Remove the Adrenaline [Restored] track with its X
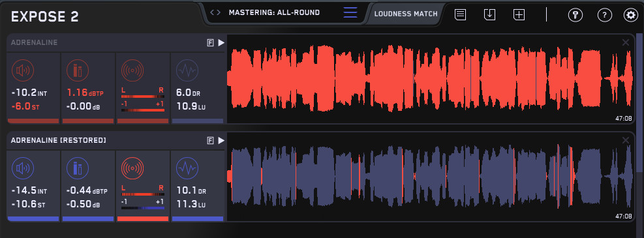The width and height of the screenshot is (644, 238). coord(626,140)
